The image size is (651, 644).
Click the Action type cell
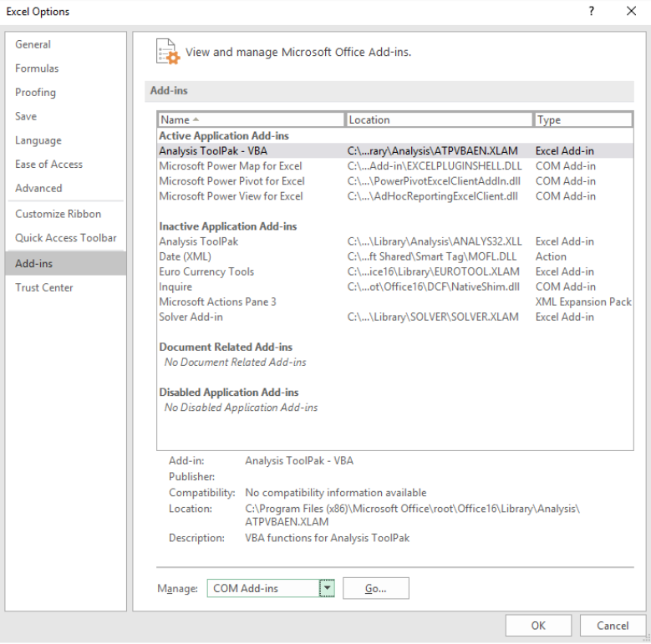click(x=551, y=256)
